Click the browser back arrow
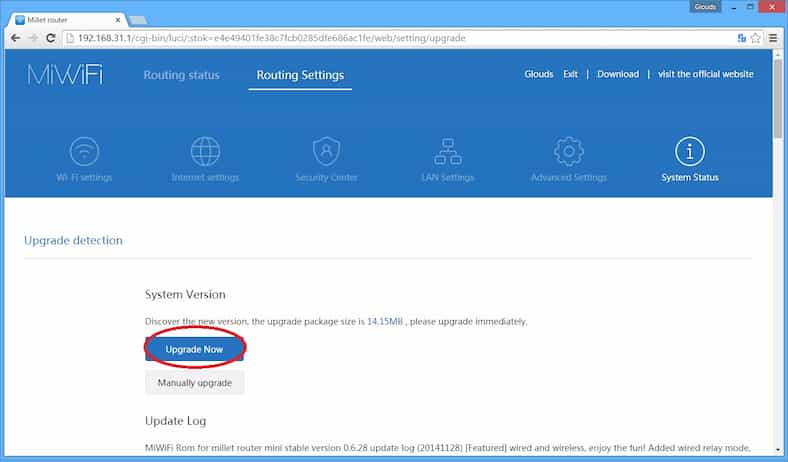 coord(14,38)
